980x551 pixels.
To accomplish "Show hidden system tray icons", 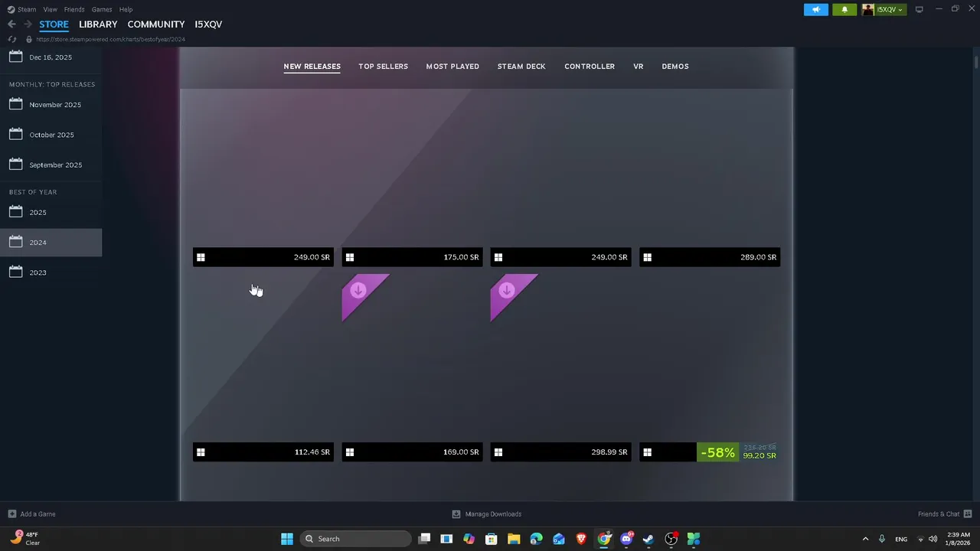I will pyautogui.click(x=865, y=539).
